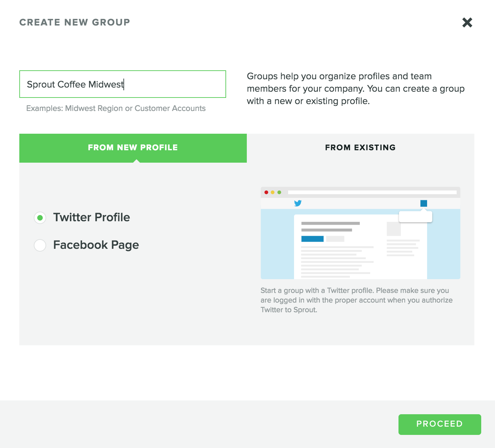Click the Twitter Profile label text
This screenshot has width=495, height=448.
pos(92,217)
